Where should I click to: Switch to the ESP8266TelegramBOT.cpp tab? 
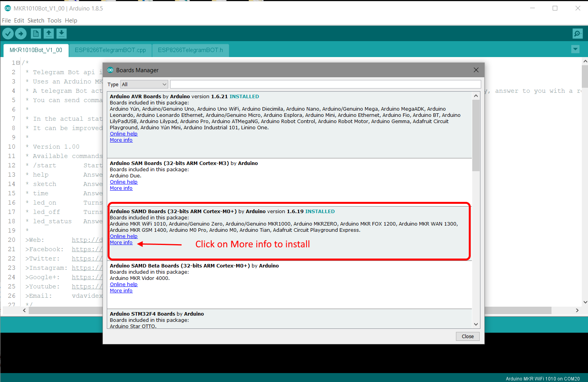(110, 50)
